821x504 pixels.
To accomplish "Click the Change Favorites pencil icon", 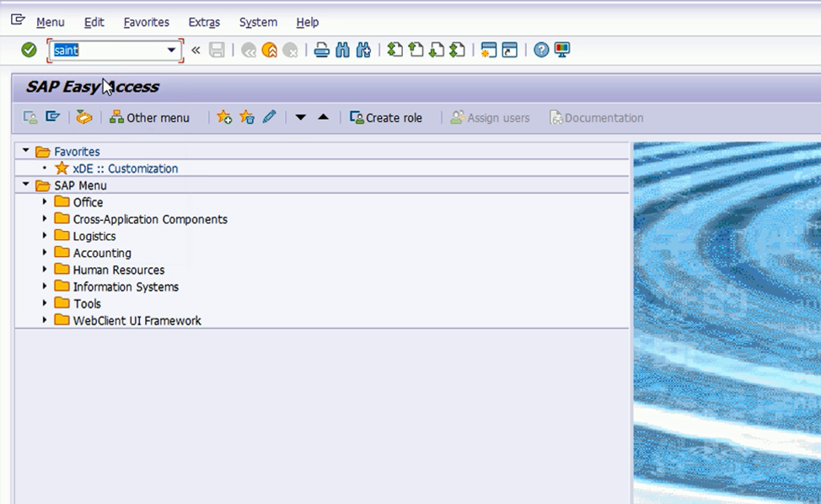I will [269, 118].
